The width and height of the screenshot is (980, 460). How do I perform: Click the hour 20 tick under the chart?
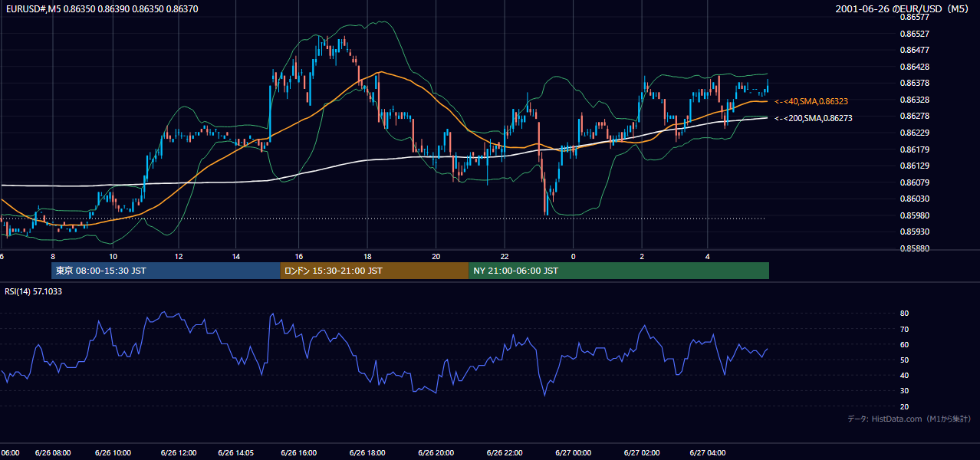click(x=436, y=256)
